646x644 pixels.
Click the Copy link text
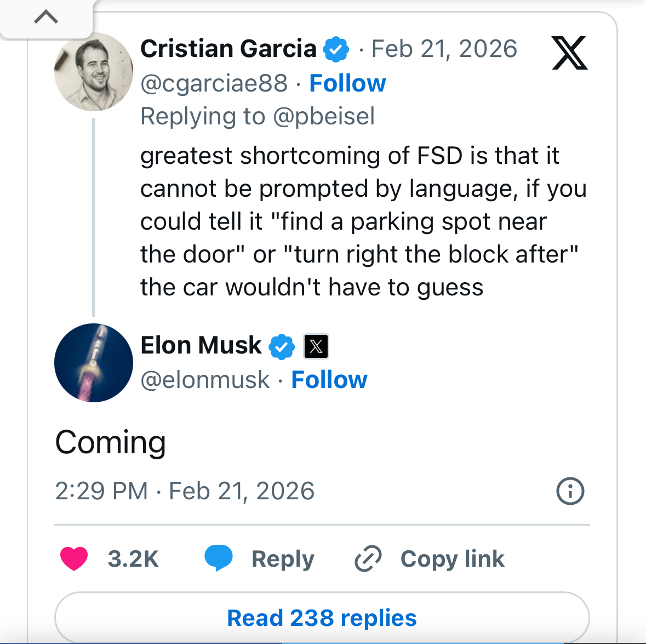(452, 558)
